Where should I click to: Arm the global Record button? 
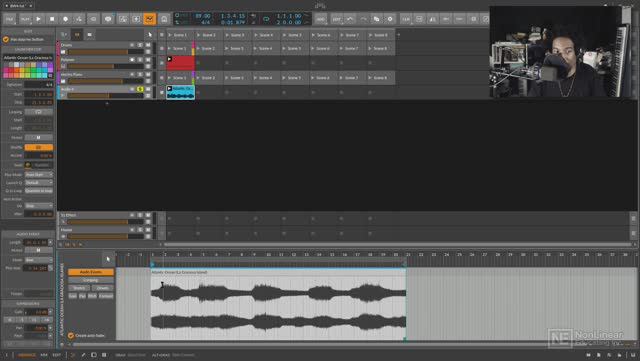click(x=65, y=19)
